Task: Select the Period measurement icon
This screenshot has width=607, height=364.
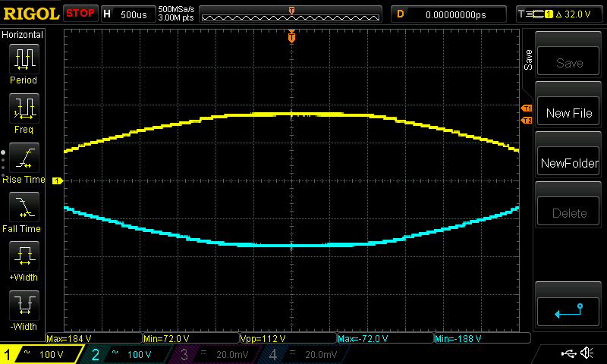Action: tap(24, 59)
